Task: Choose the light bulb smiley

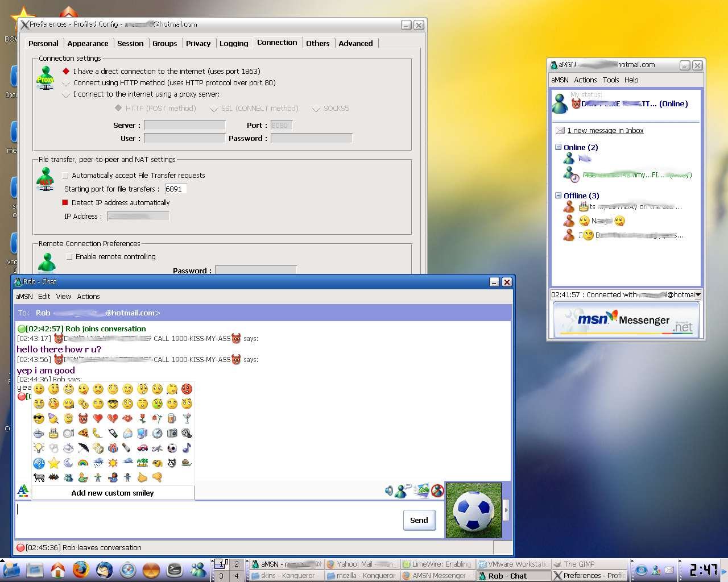Action: (39, 448)
